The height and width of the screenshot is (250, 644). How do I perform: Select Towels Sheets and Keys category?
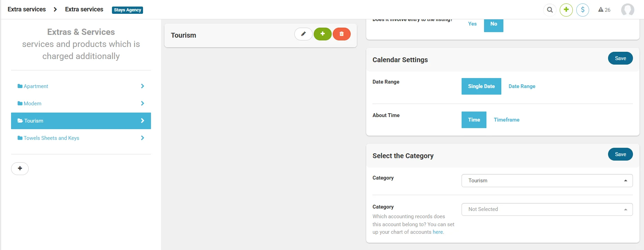51,138
